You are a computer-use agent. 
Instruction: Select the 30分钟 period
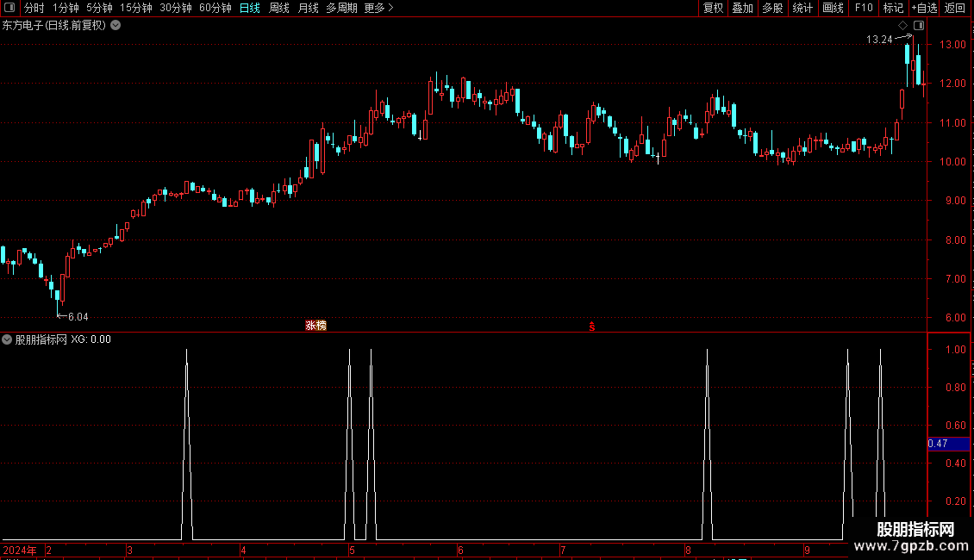(x=176, y=8)
